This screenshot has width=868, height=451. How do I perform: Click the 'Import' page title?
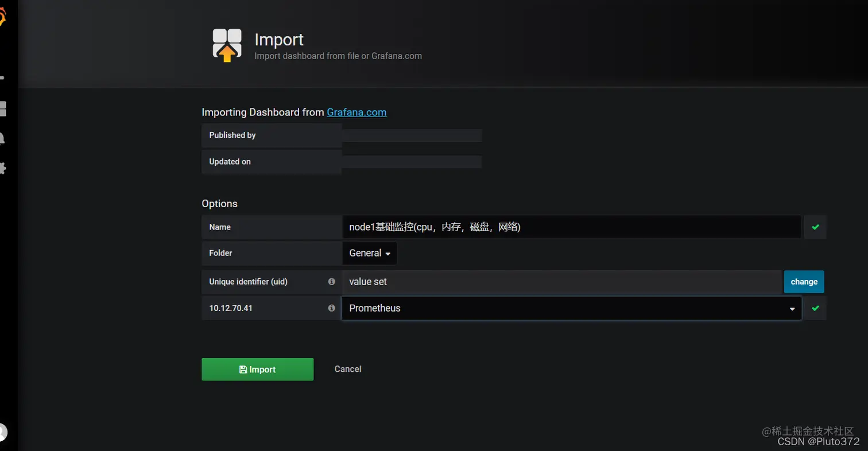point(279,40)
